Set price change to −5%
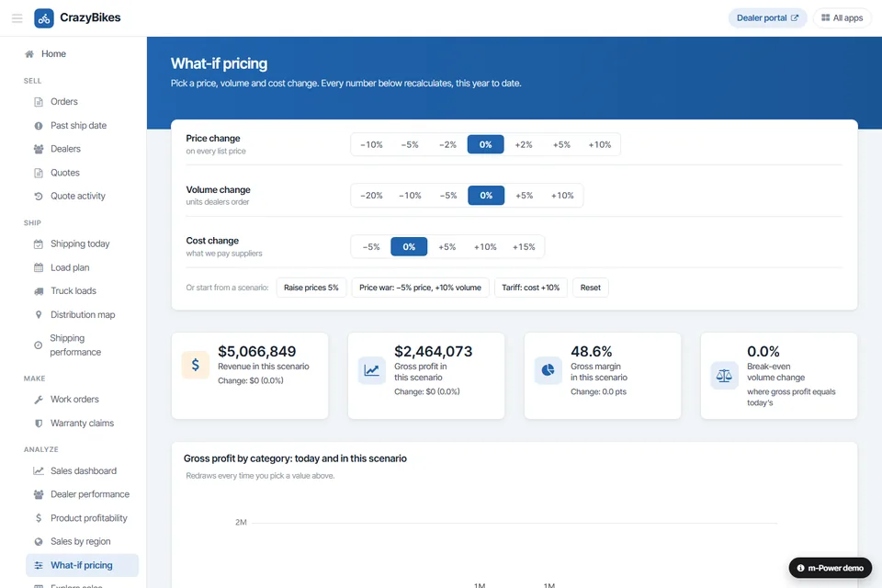This screenshot has height=588, width=882. coord(410,144)
